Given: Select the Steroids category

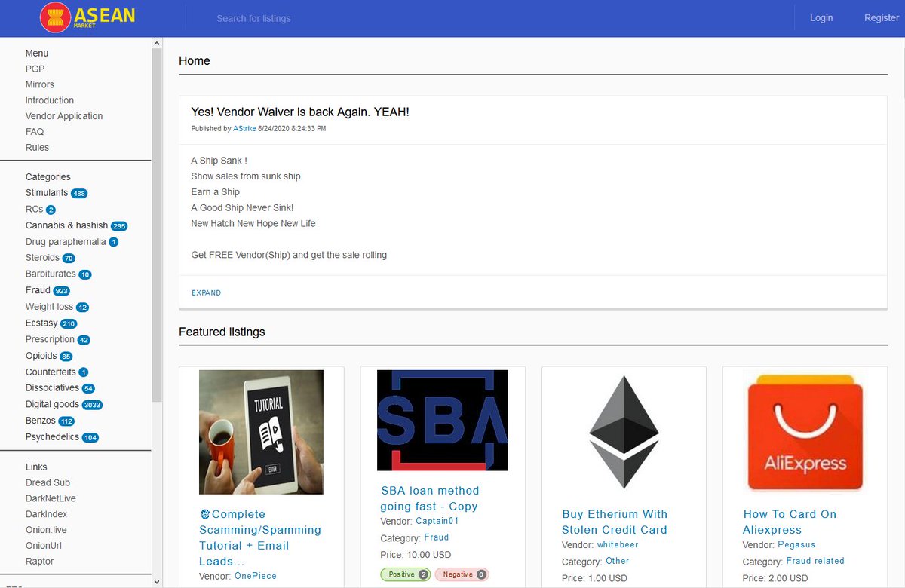Looking at the screenshot, I should 42,258.
